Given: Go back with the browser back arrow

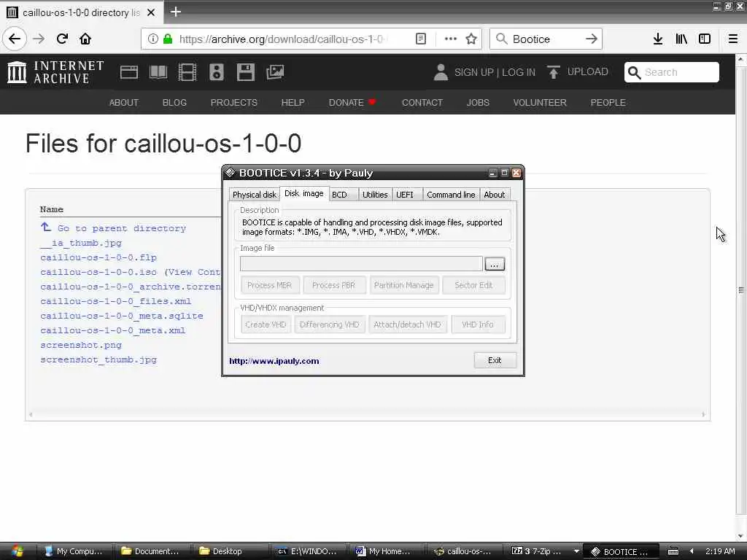Looking at the screenshot, I should [15, 39].
